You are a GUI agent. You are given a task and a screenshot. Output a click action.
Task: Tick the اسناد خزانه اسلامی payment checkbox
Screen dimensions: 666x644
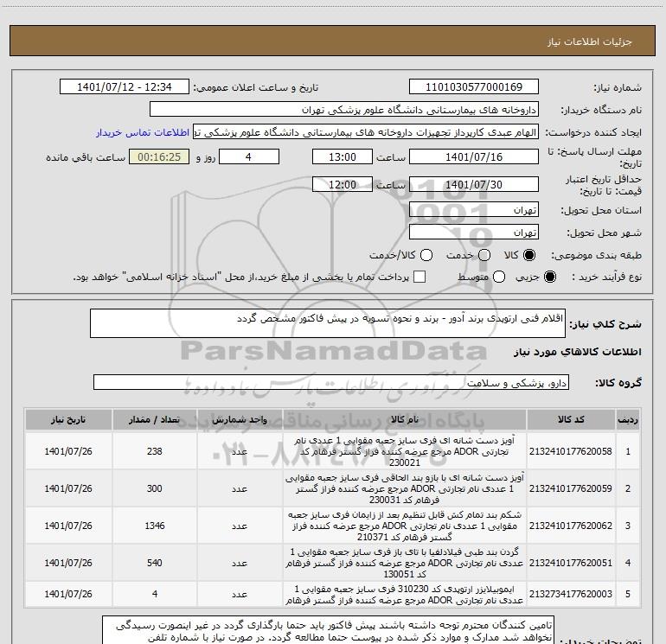419,277
